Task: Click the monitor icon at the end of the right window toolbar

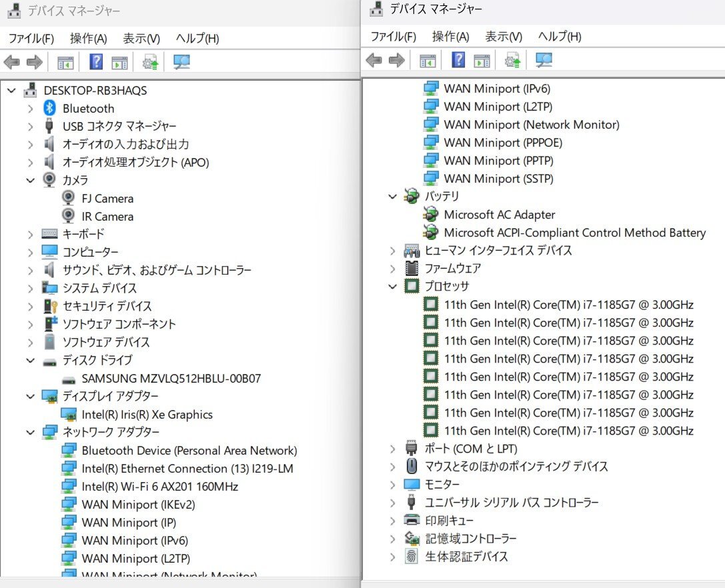Action: (x=544, y=61)
